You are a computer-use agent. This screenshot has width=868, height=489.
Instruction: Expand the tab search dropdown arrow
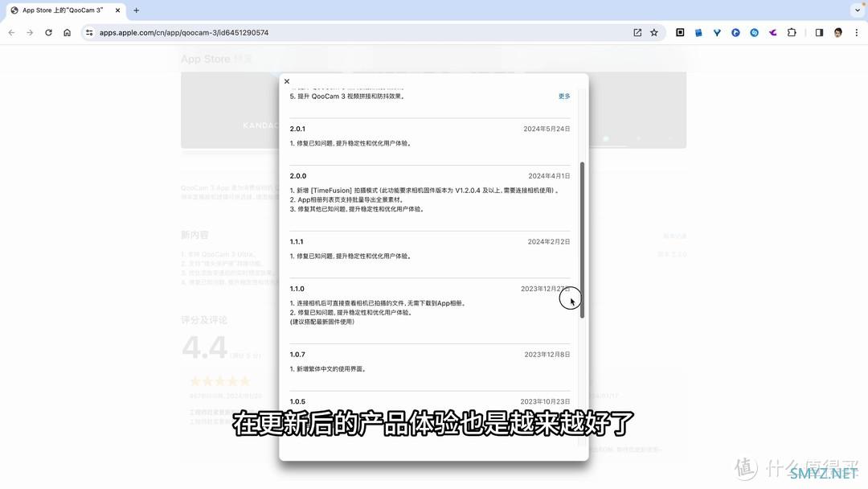click(858, 10)
